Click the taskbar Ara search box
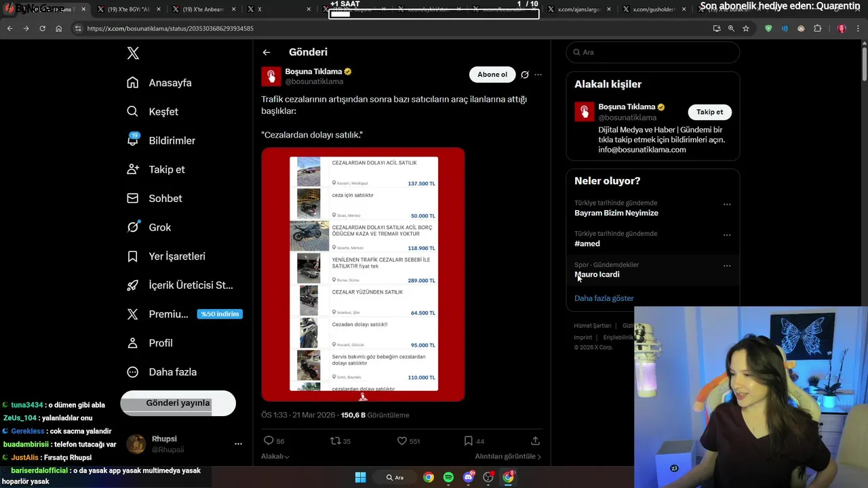The height and width of the screenshot is (488, 868). pyautogui.click(x=395, y=477)
